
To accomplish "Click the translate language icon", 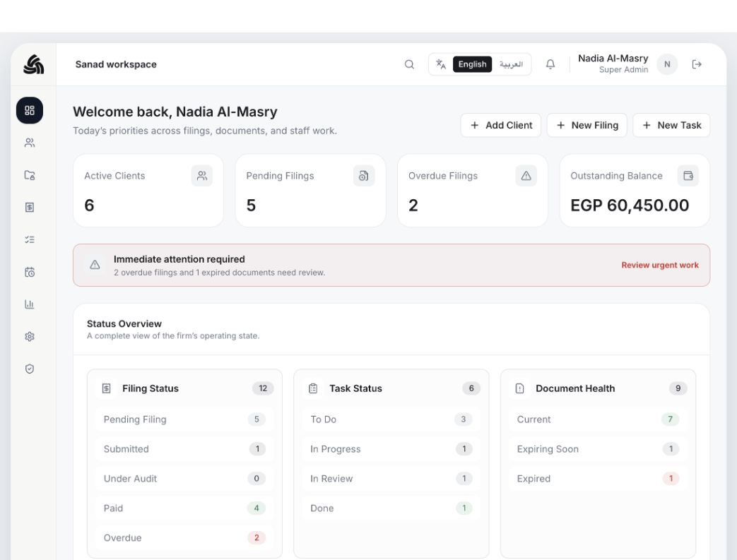I will click(x=440, y=64).
